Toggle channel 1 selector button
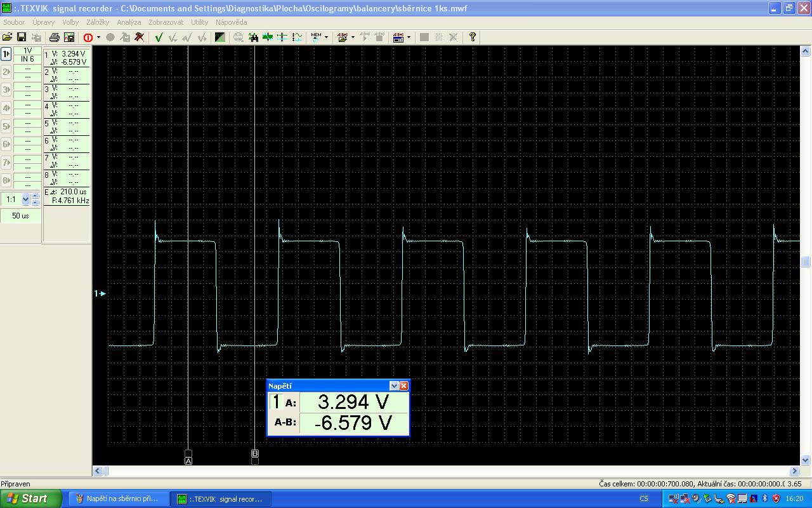Screen dimensions: 812x508 pyautogui.click(x=6, y=54)
